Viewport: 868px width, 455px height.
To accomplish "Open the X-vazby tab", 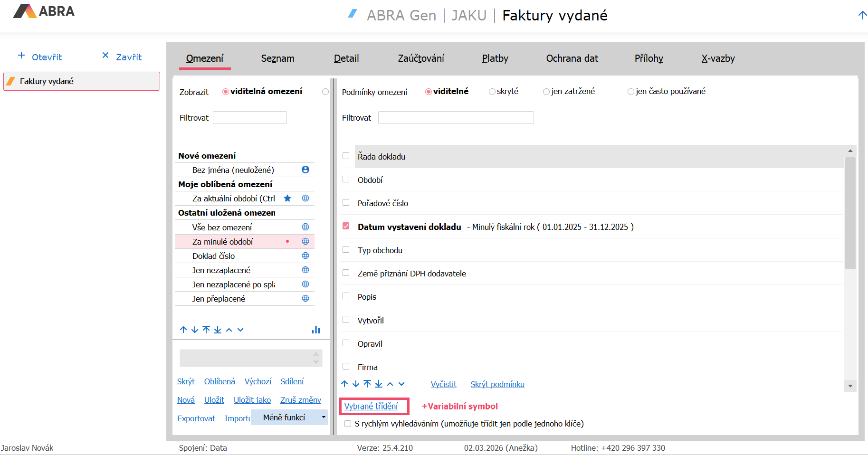I will 718,58.
